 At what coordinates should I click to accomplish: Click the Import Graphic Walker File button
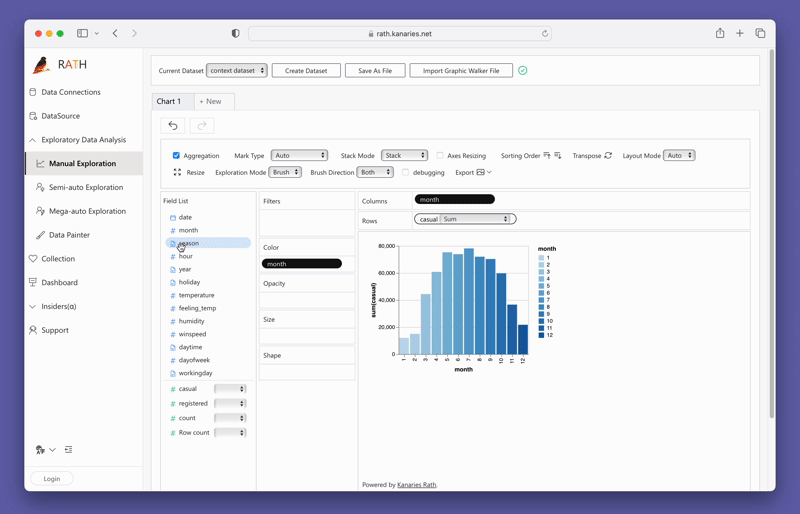[x=460, y=71]
